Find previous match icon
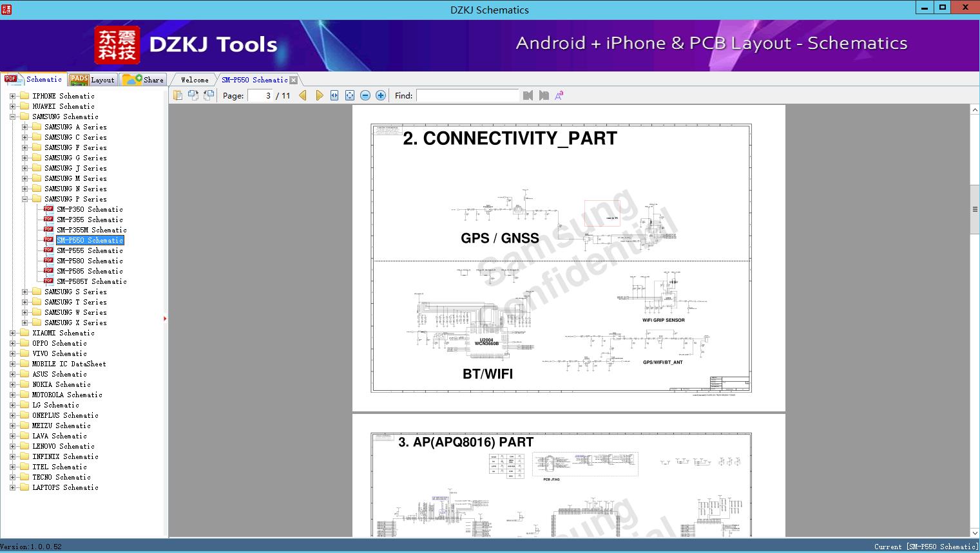Screen dimensions: 980x553 click(528, 95)
